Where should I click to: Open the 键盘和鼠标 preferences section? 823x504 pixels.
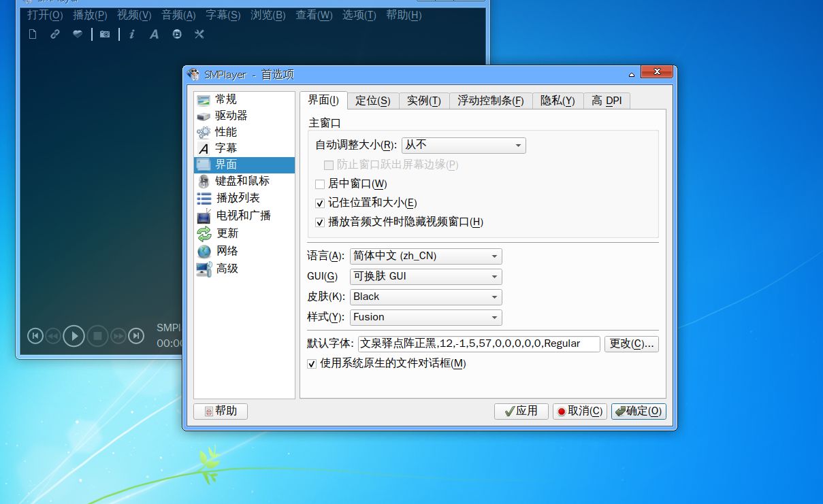pyautogui.click(x=244, y=181)
